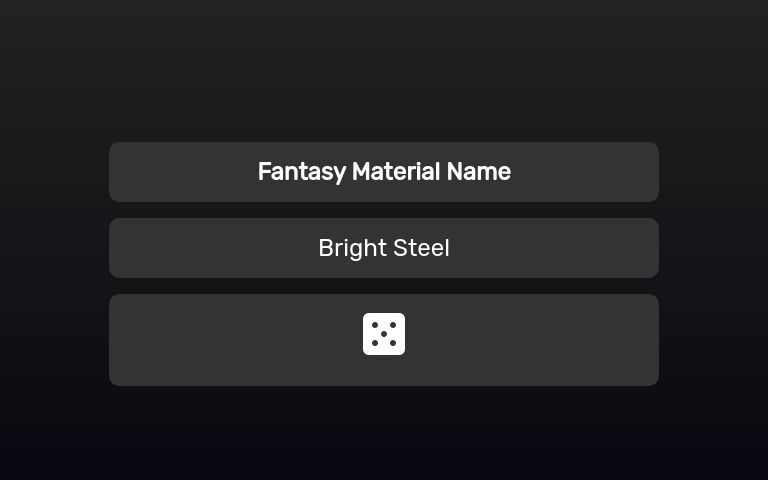Click the dice icon to randomize
Image resolution: width=768 pixels, height=480 pixels.
coord(384,334)
